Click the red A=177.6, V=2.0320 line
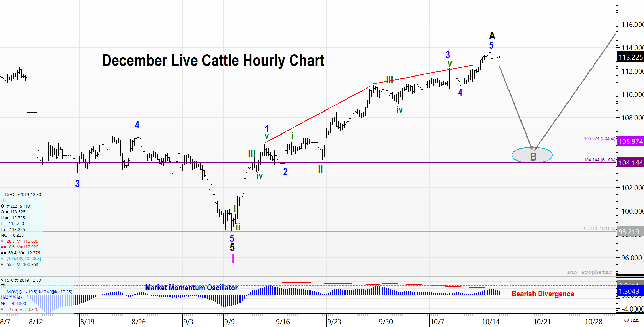Viewport: 644px width, 327px height. [x=20, y=309]
